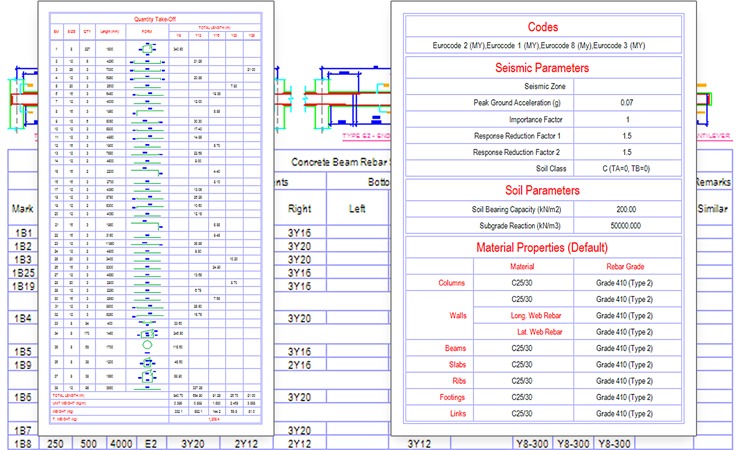Click the "Ribs" row label
Image resolution: width=740 pixels, height=450 pixels.
click(x=459, y=381)
